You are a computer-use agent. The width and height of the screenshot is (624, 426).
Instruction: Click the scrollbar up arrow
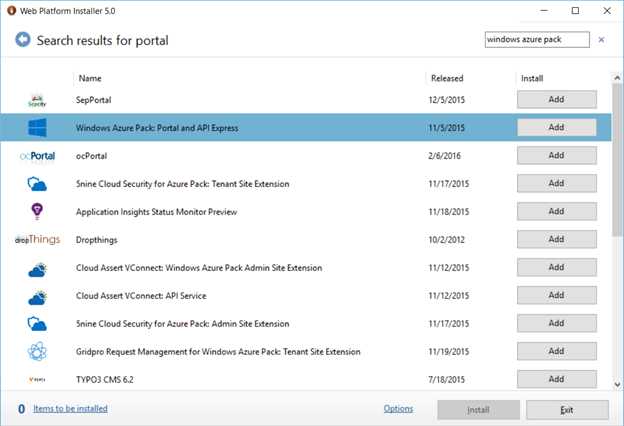click(x=617, y=78)
